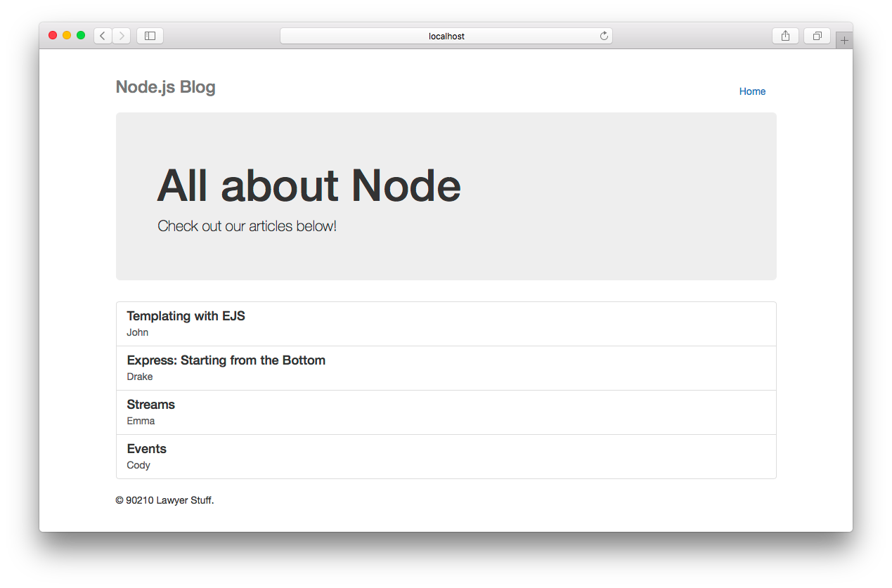
Task: Close the window with red button
Action: pos(53,35)
